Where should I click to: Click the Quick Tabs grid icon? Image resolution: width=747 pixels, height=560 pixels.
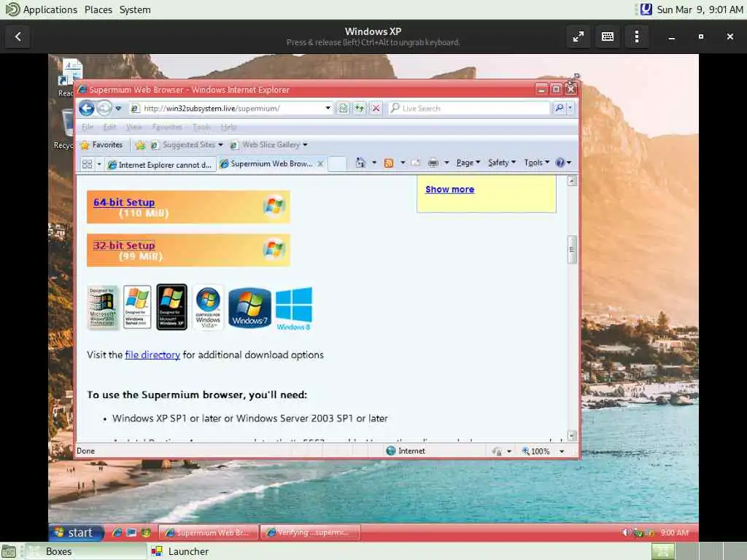tap(88, 164)
